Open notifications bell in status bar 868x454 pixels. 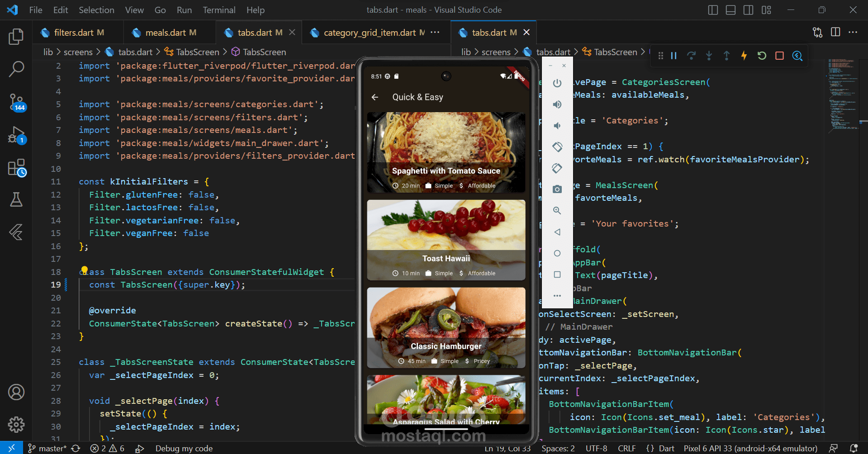(854, 448)
